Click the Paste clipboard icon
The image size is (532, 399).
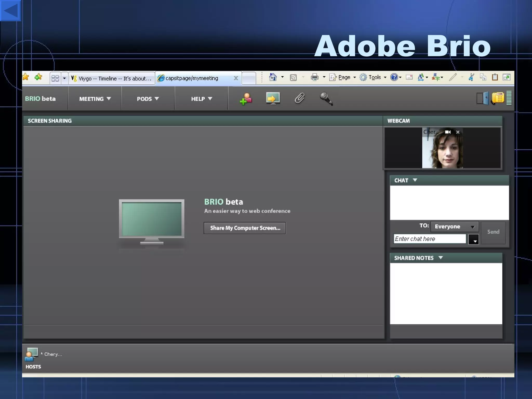click(495, 77)
